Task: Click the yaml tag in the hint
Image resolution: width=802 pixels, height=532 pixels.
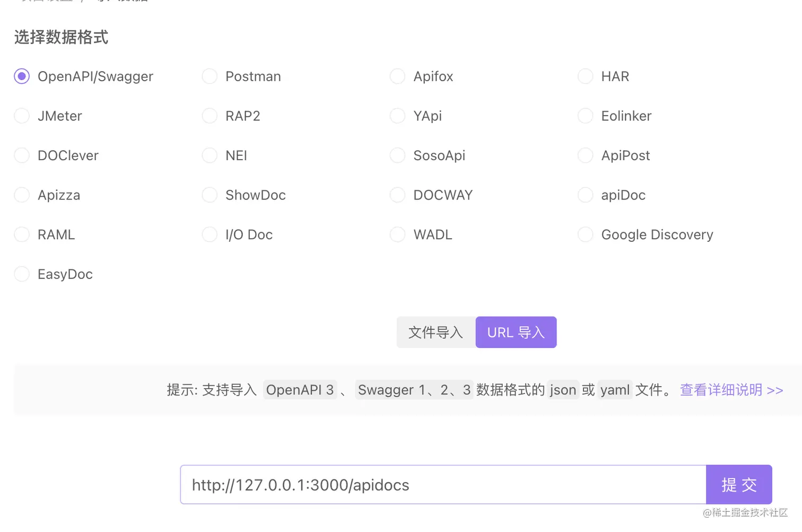Action: point(615,390)
